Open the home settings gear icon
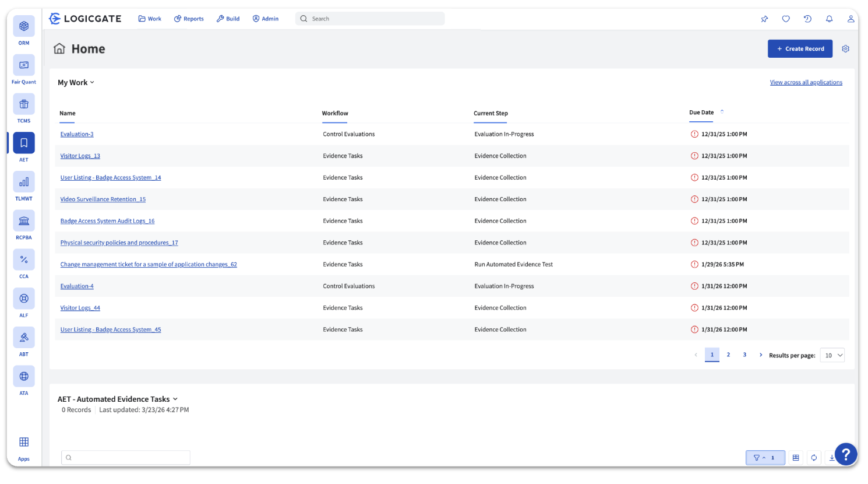Screen dimensions: 868x484 pos(845,49)
